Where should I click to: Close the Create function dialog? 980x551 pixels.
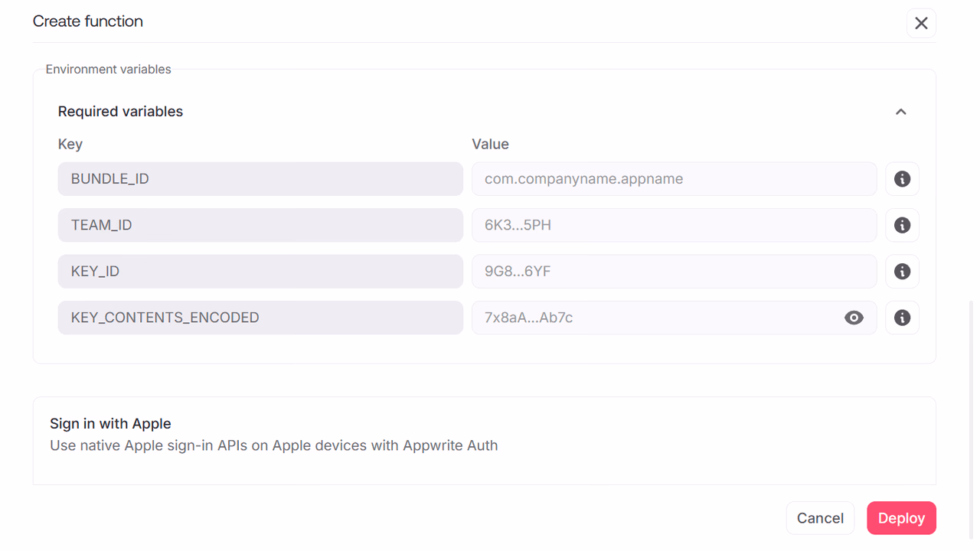pos(921,23)
